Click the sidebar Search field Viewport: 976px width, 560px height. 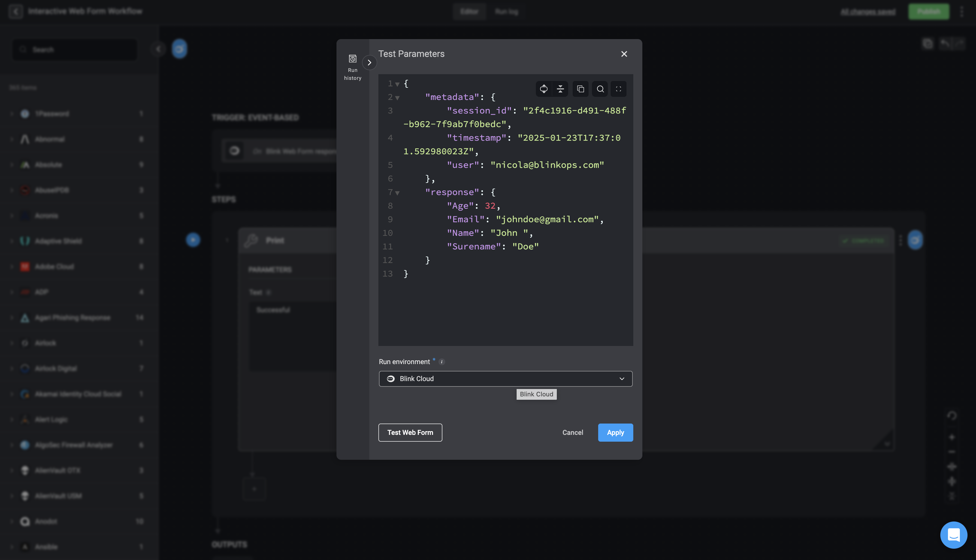[x=75, y=49]
